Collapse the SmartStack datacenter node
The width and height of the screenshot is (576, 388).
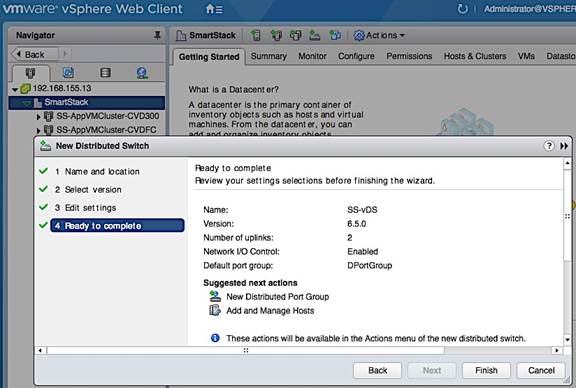[26, 103]
